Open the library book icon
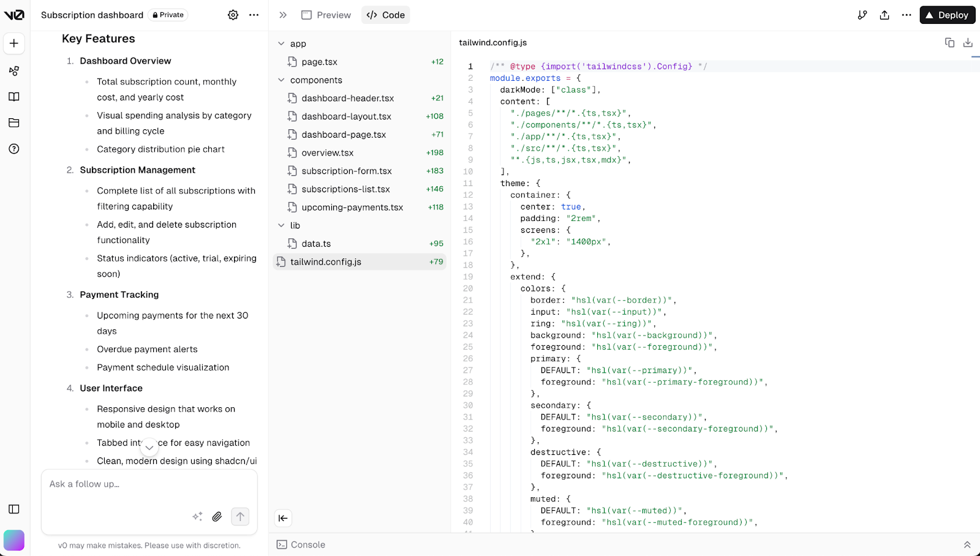 pyautogui.click(x=14, y=97)
